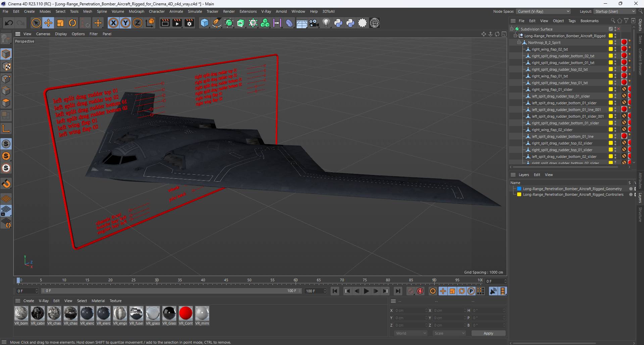Image resolution: width=644 pixels, height=345 pixels.
Task: Add a Light object
Action: click(326, 23)
